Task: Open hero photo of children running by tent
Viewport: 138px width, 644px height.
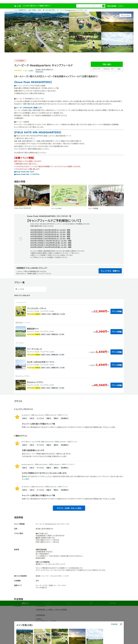Action: [x=85, y=42]
